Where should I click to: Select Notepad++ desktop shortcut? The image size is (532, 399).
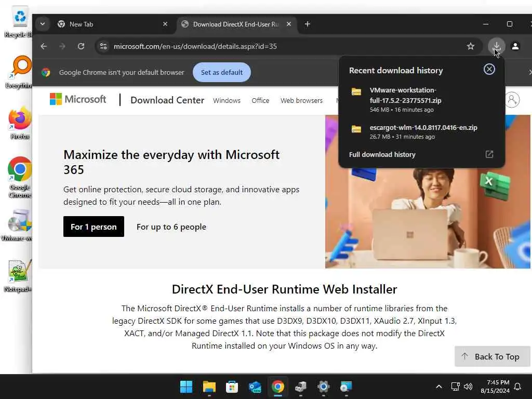tap(18, 275)
